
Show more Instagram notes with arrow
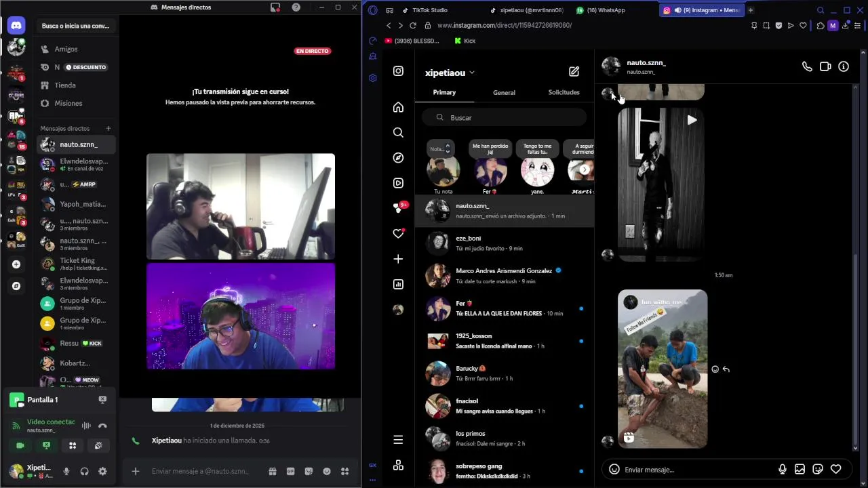[x=585, y=169]
